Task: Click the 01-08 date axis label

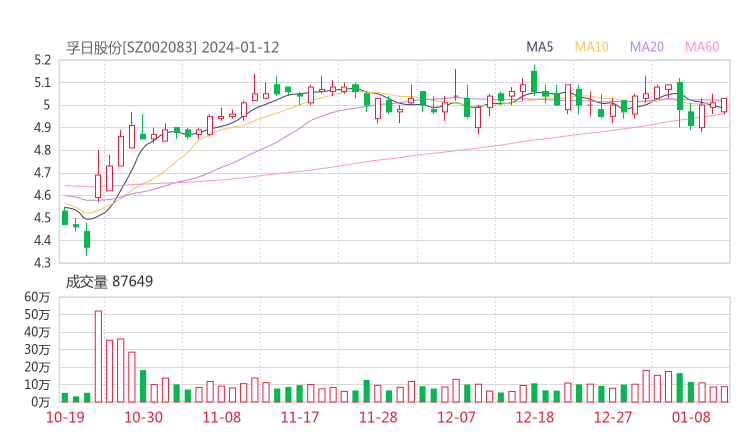Action: [x=691, y=417]
